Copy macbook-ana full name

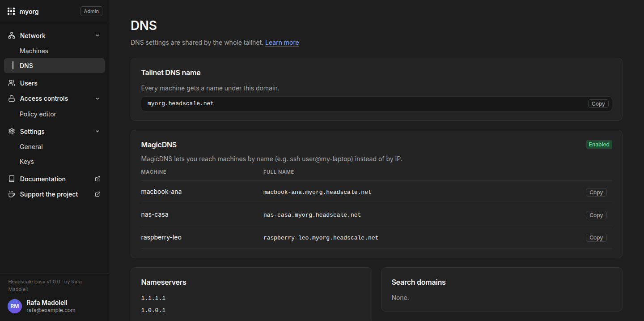click(596, 193)
